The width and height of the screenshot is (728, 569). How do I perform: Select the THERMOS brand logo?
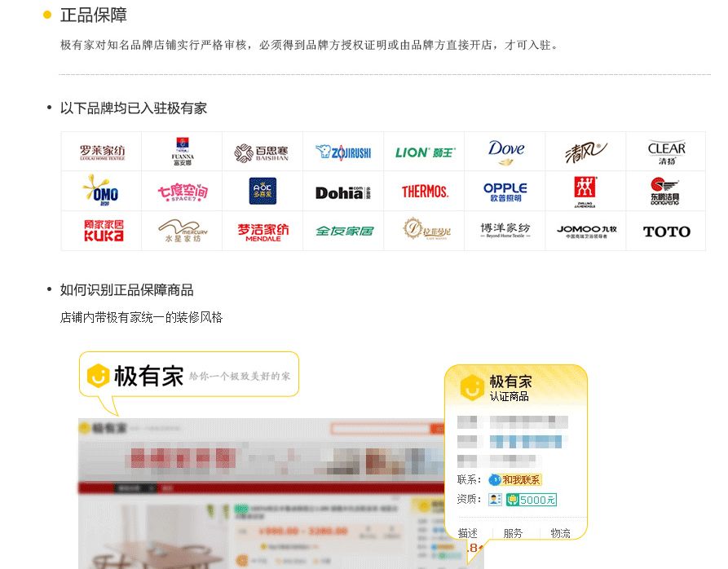425,192
